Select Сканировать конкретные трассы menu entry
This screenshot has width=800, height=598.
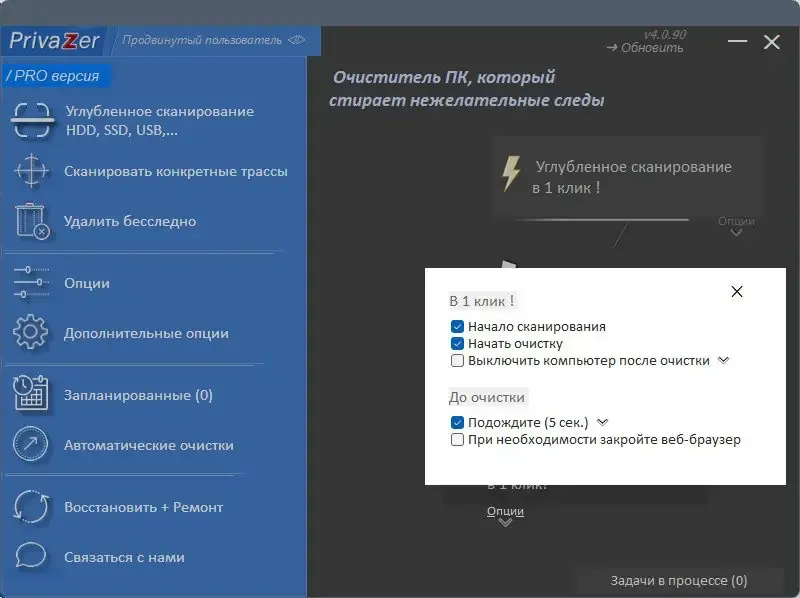click(x=176, y=171)
